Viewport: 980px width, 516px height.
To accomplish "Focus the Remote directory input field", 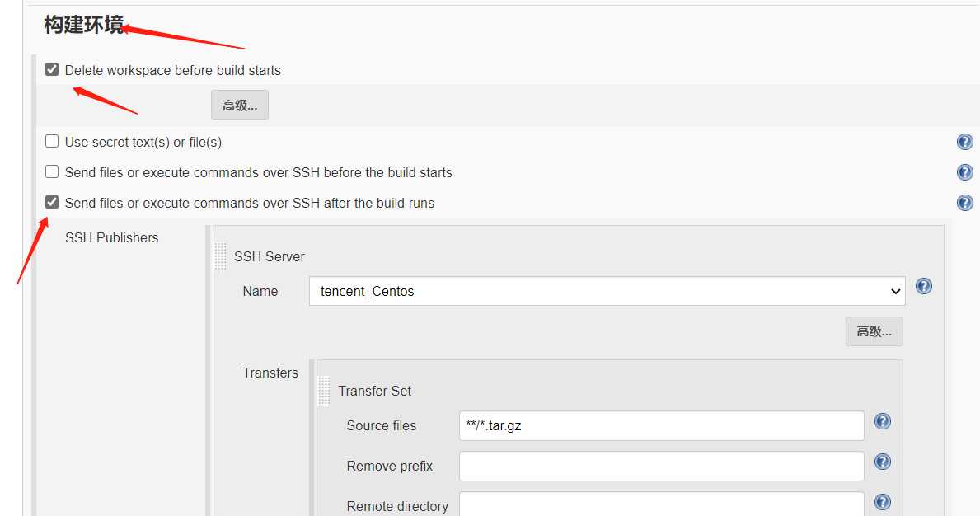I will coord(662,504).
